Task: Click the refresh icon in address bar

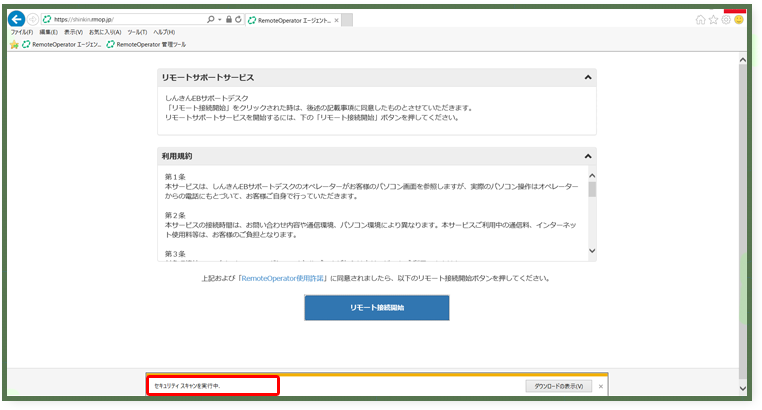Action: (238, 19)
